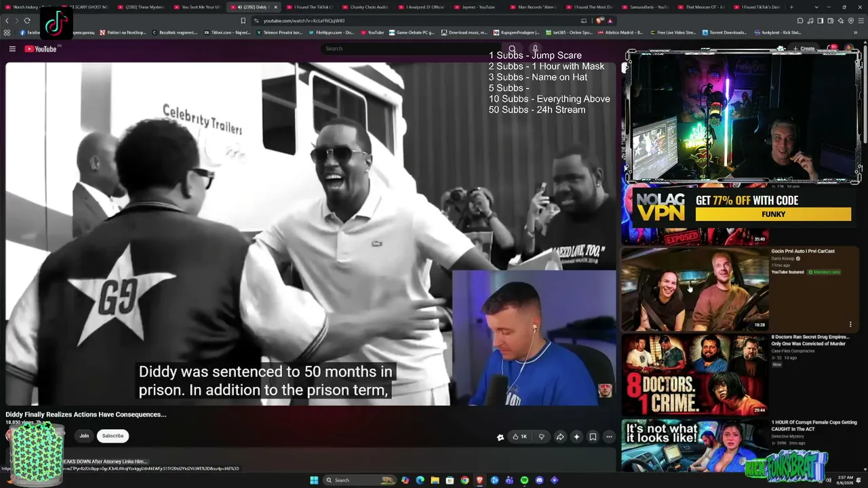Open the three-dot more actions under video
This screenshot has height=488, width=868.
point(609,437)
